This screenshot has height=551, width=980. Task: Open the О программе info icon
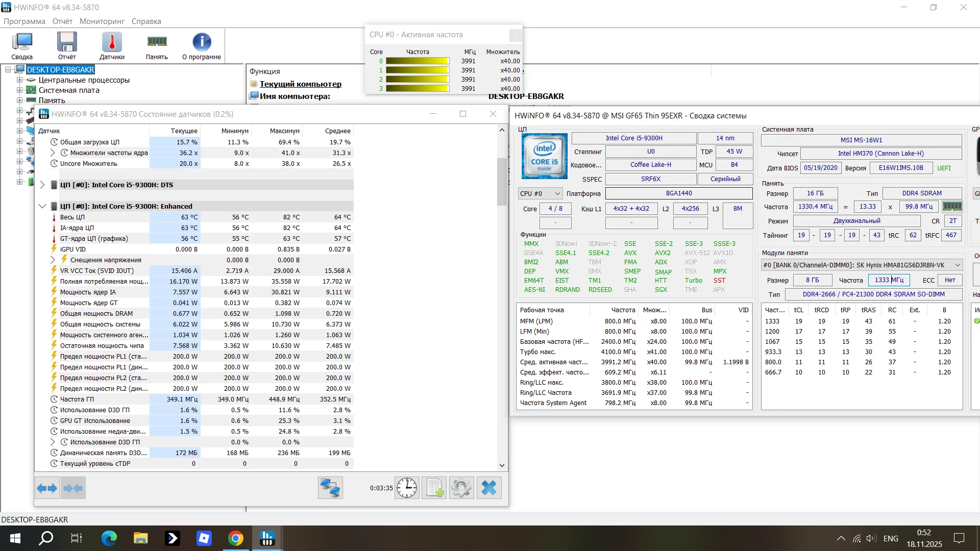tap(202, 45)
